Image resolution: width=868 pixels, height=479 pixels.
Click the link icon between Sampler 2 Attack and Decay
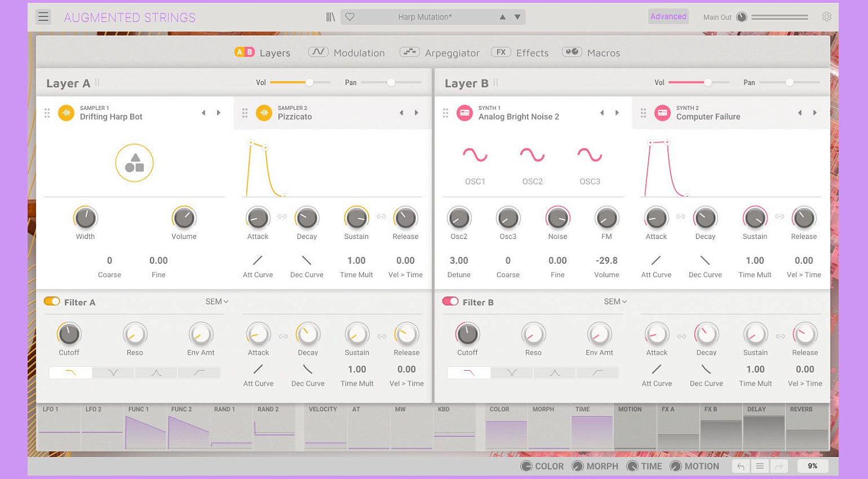point(282,216)
